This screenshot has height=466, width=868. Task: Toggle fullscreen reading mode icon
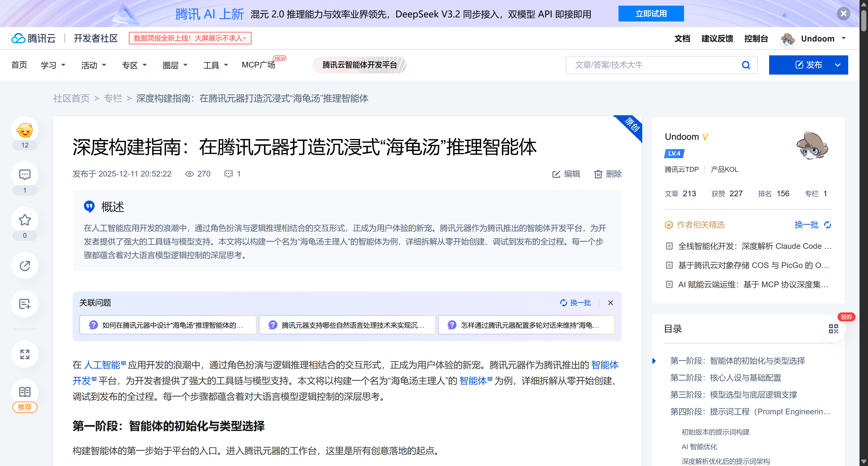click(x=25, y=354)
